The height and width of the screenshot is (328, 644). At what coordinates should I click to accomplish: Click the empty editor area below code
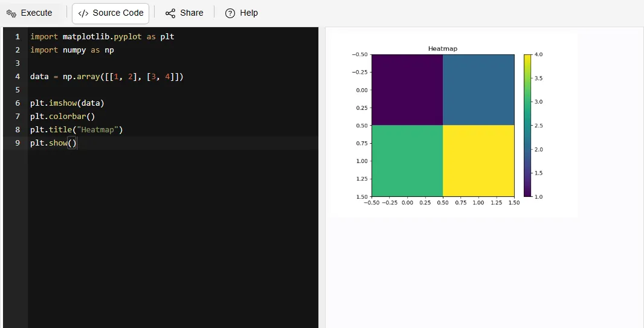point(173,238)
